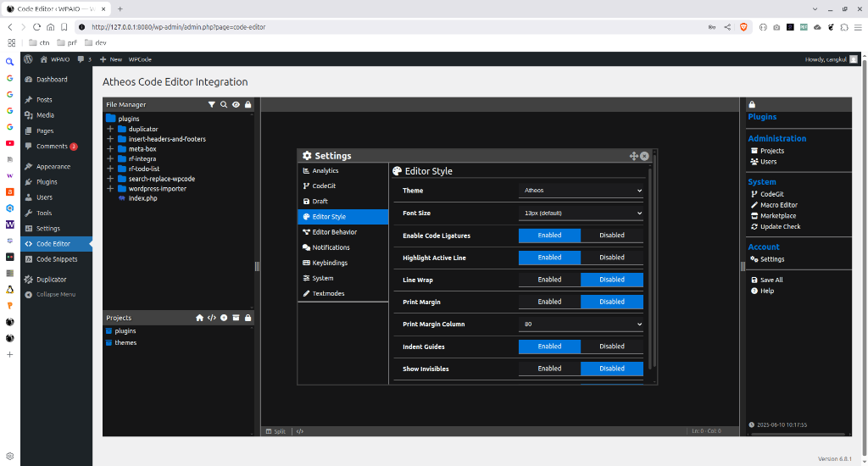Select the themes project
This screenshot has width=868, height=466.
125,342
